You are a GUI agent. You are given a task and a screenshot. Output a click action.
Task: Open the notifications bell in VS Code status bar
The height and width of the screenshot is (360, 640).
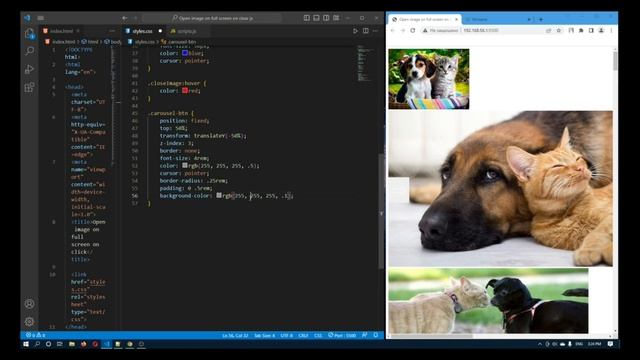[376, 335]
